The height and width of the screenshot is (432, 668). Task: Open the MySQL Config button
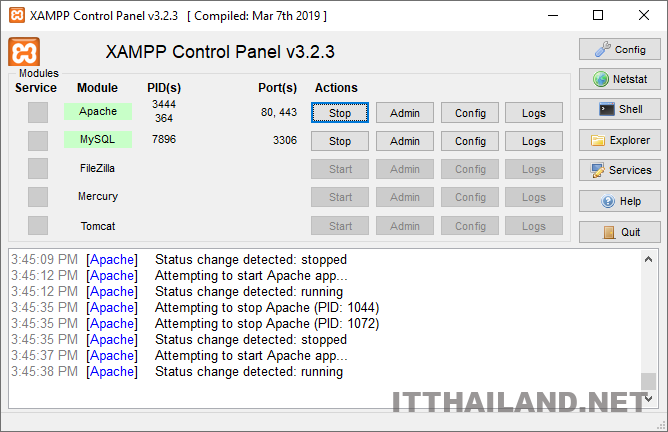pyautogui.click(x=470, y=141)
